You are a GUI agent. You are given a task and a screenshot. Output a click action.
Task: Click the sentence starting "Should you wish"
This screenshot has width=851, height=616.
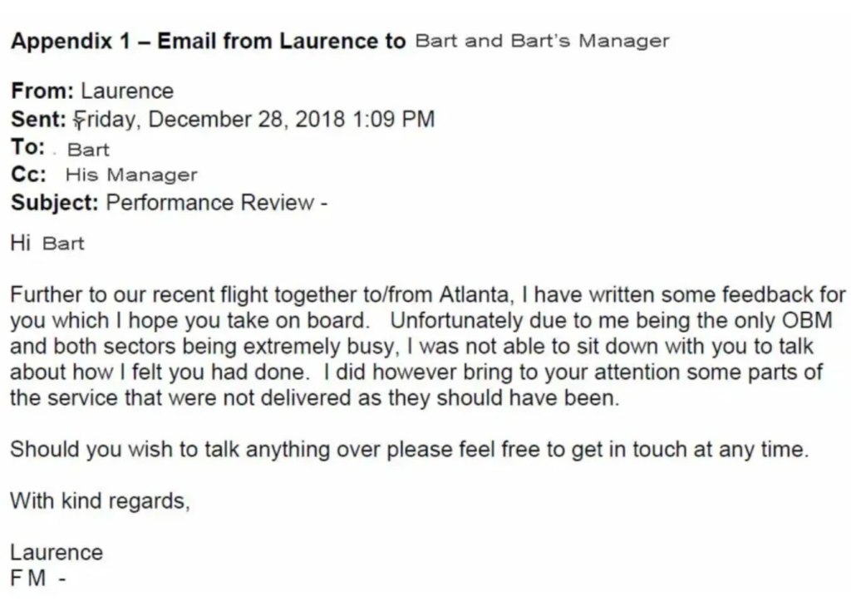point(408,450)
